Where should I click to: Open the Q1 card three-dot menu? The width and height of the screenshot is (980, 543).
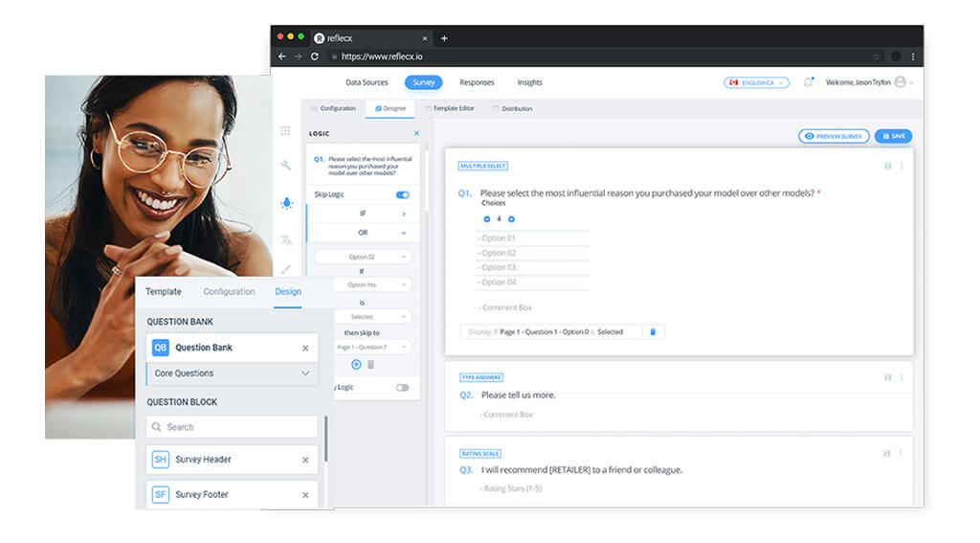click(x=902, y=166)
